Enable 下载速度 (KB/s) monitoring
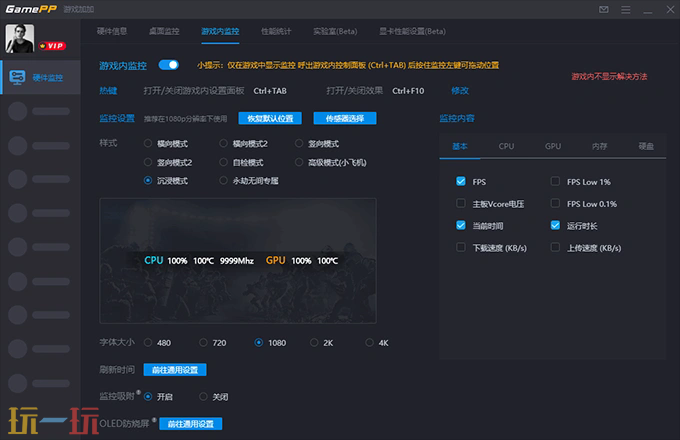The height and width of the screenshot is (440, 680). pos(461,248)
